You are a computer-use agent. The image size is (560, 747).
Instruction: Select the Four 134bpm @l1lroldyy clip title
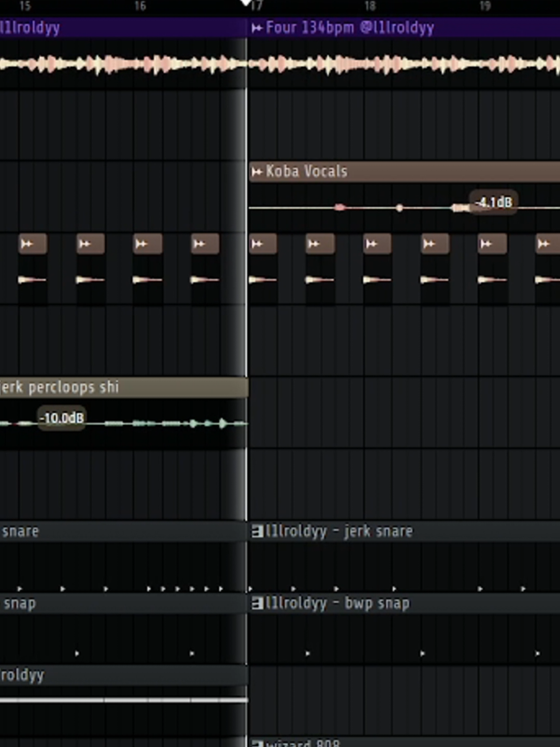[350, 28]
